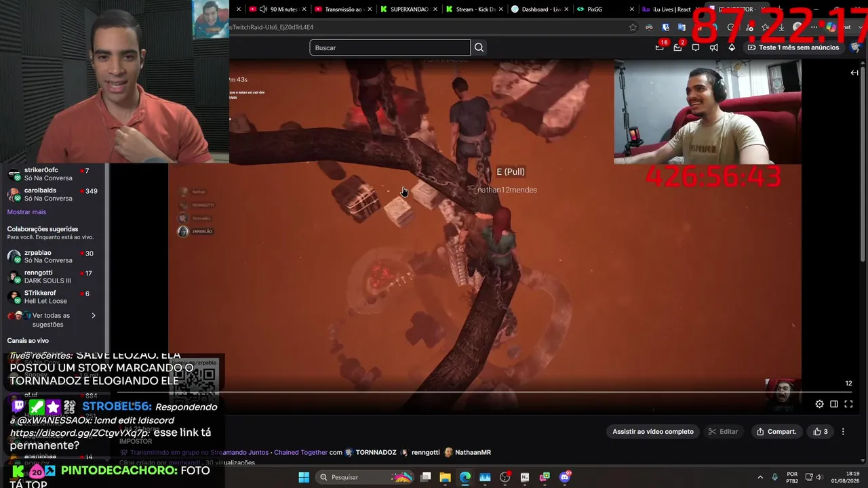Image resolution: width=868 pixels, height=488 pixels.
Task: Close the 90 Minutes browser tab
Action: coord(304,9)
